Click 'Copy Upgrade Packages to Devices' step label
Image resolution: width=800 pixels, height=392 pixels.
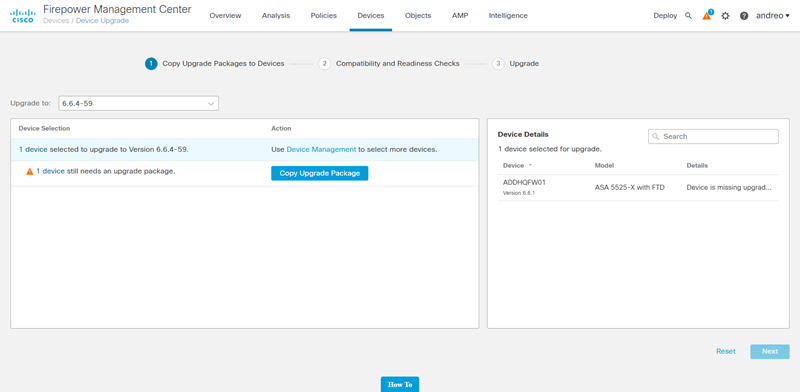click(x=223, y=64)
